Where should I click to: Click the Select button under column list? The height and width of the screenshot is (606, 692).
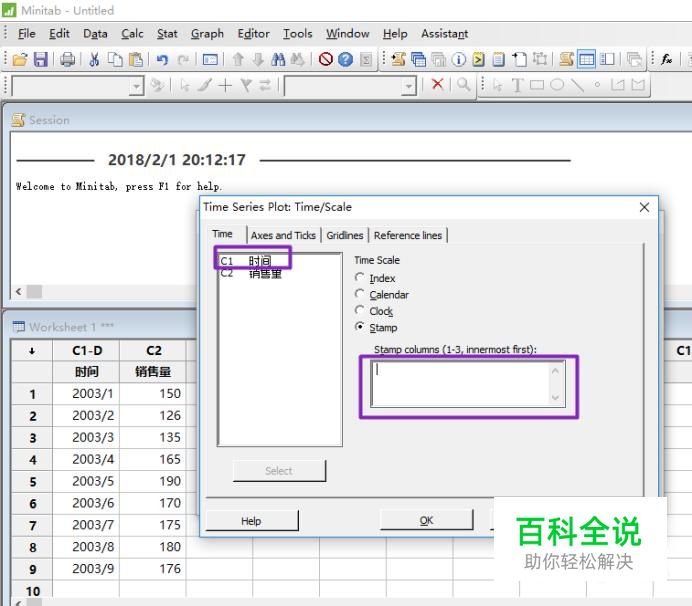(279, 471)
